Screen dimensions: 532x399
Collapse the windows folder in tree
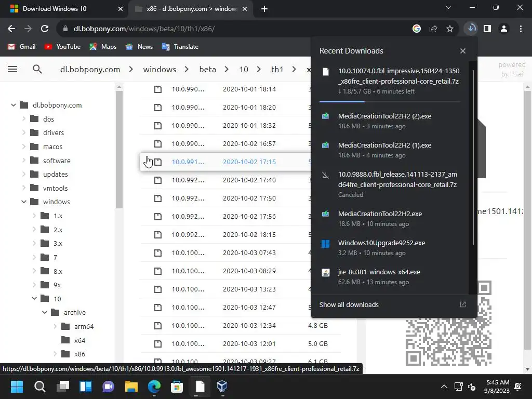click(x=24, y=202)
